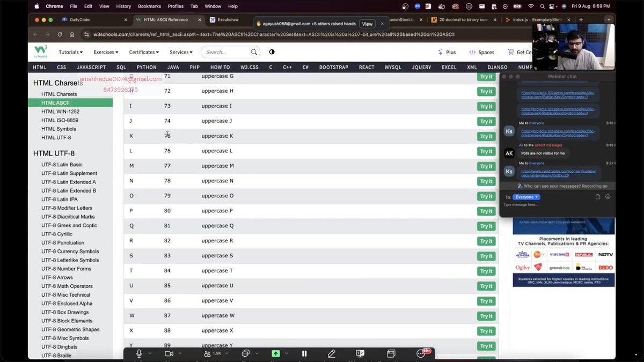Toggle dark mode contrast icon

(272, 52)
